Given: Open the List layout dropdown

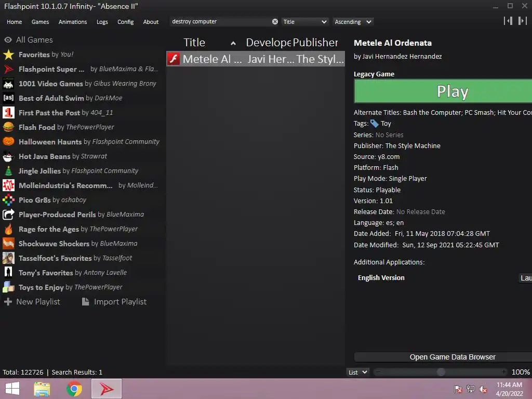Looking at the screenshot, I should [358, 373].
